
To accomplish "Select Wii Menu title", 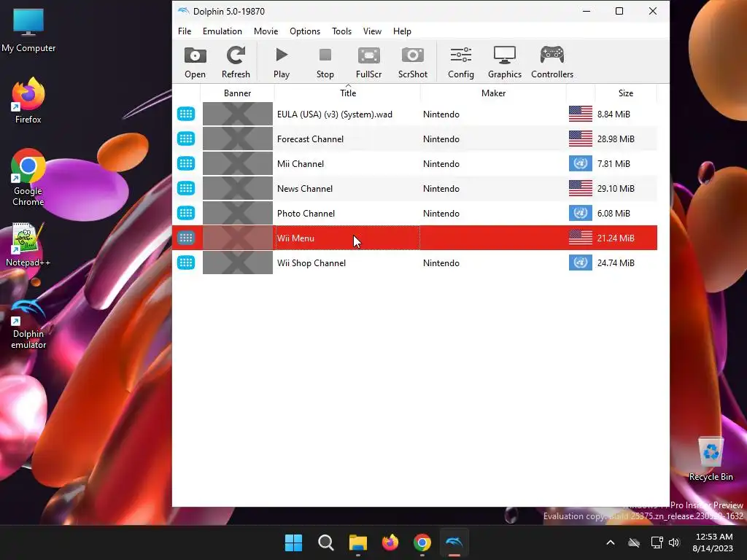I will (x=295, y=238).
